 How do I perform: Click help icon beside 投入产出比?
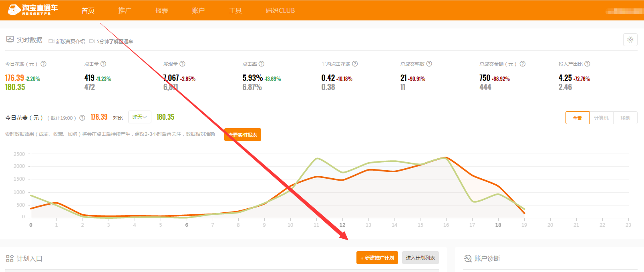coord(587,64)
